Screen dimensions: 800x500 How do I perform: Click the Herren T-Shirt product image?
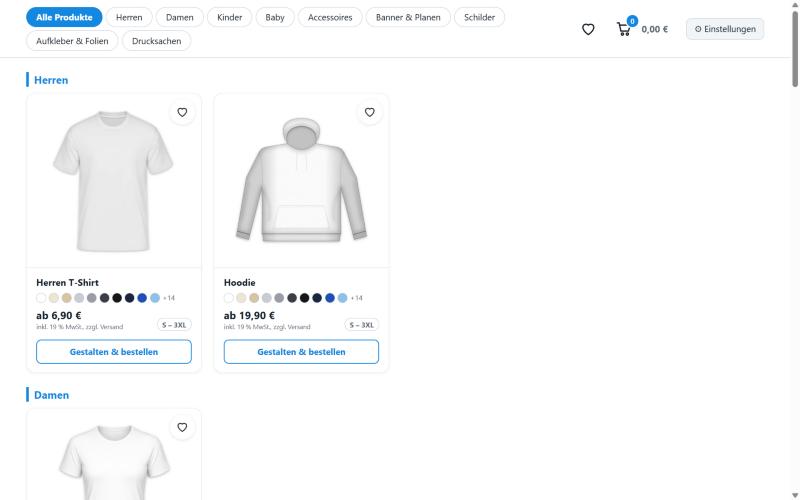(114, 181)
